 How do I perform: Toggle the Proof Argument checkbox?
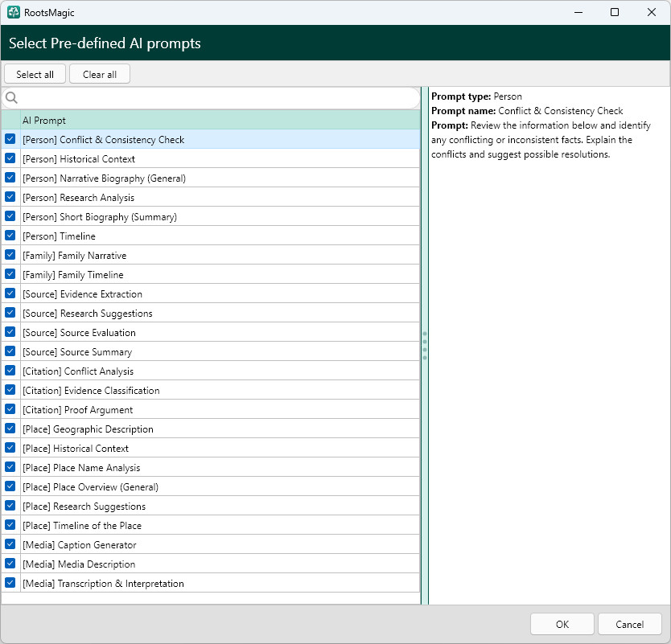tap(10, 408)
